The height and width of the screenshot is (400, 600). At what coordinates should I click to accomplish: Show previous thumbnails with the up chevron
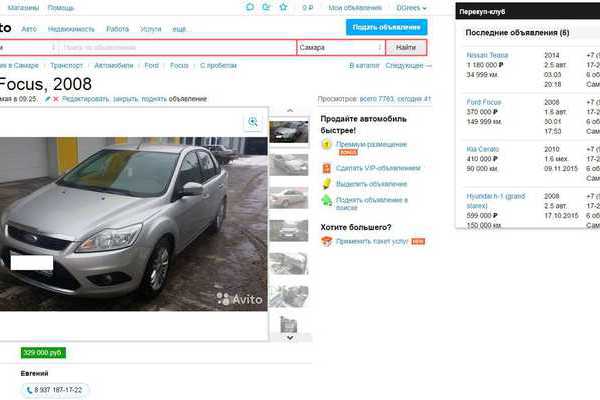[x=290, y=110]
